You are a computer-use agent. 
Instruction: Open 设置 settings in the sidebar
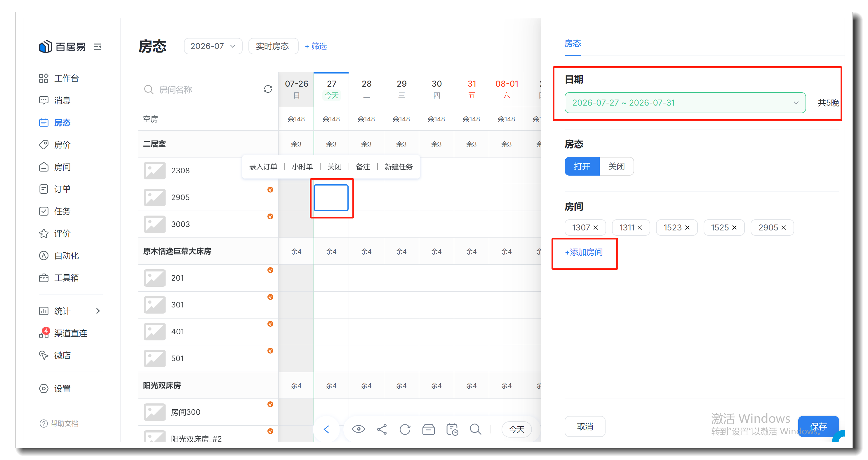click(x=55, y=389)
